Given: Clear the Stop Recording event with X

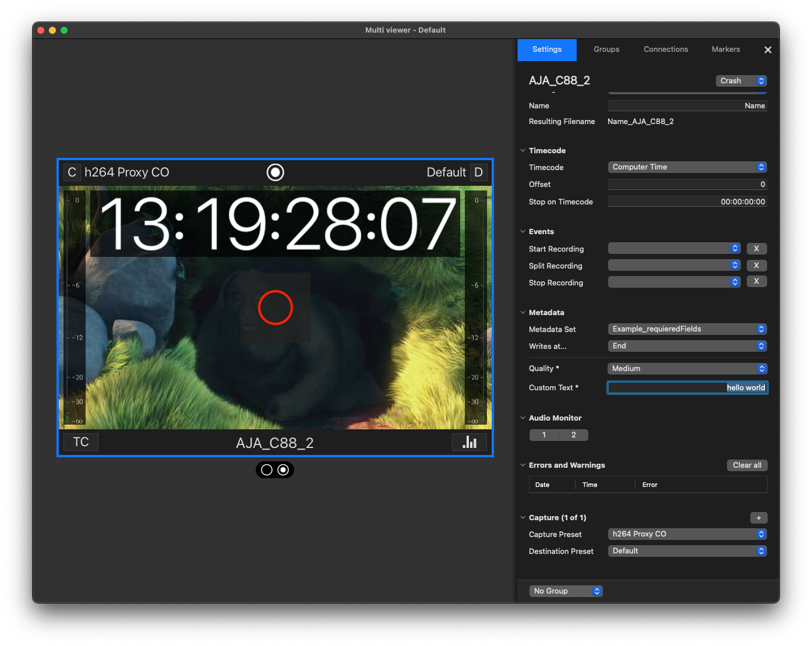Looking at the screenshot, I should [x=757, y=282].
